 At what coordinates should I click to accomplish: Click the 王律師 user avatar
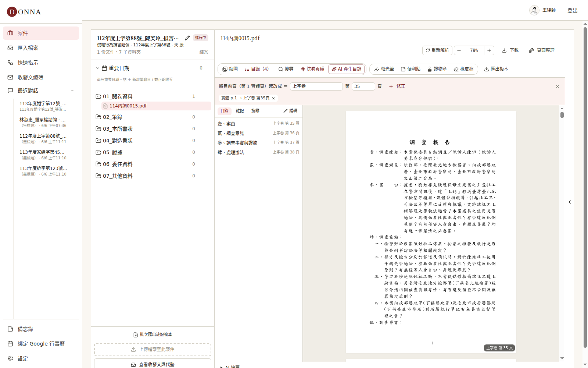click(534, 10)
